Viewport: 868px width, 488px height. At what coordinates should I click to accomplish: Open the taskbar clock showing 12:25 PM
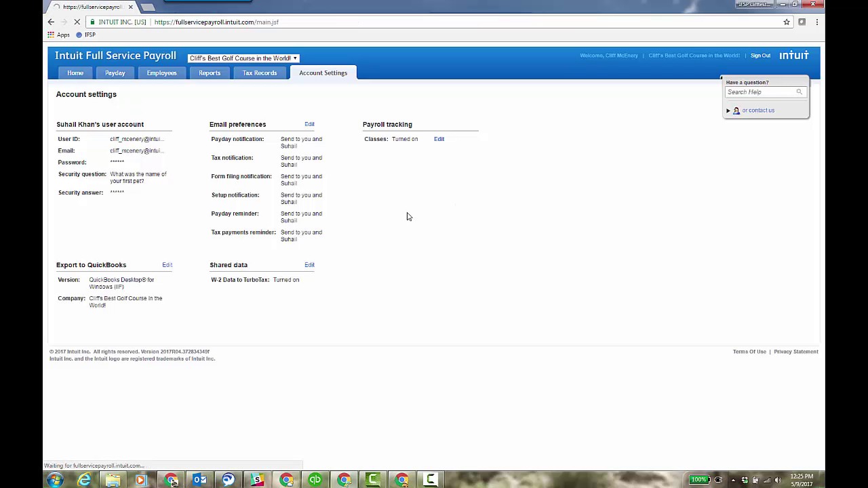click(801, 480)
